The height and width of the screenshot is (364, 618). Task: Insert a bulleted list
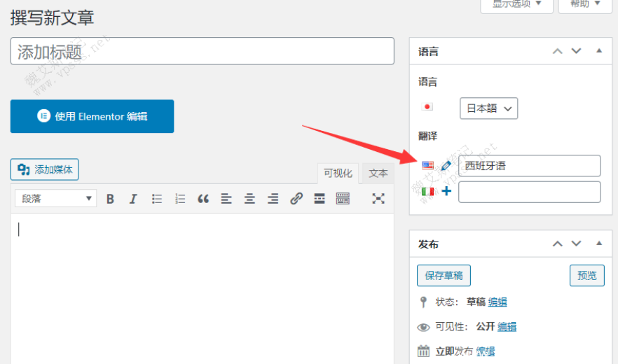coord(157,199)
